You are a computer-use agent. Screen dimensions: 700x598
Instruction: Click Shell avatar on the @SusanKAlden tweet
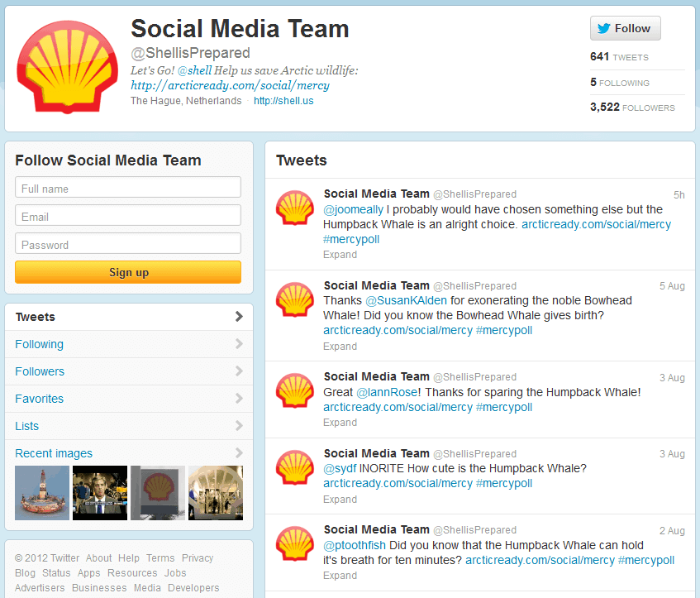click(295, 299)
